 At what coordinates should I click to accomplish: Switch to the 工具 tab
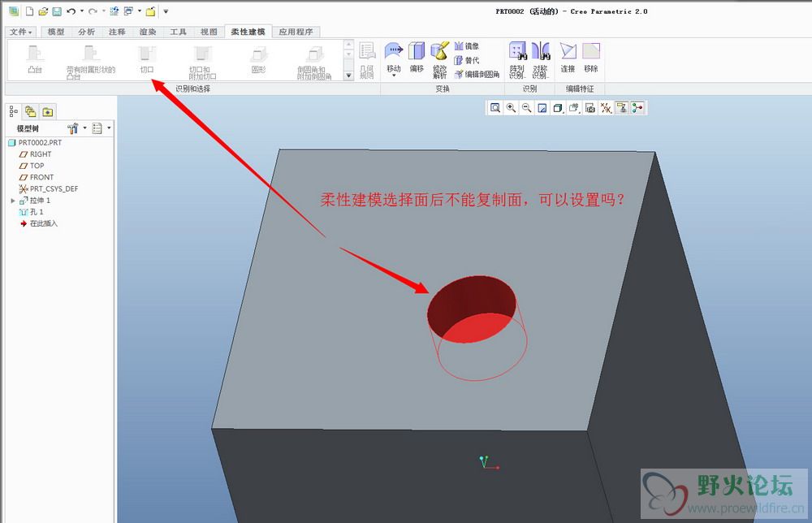[178, 32]
